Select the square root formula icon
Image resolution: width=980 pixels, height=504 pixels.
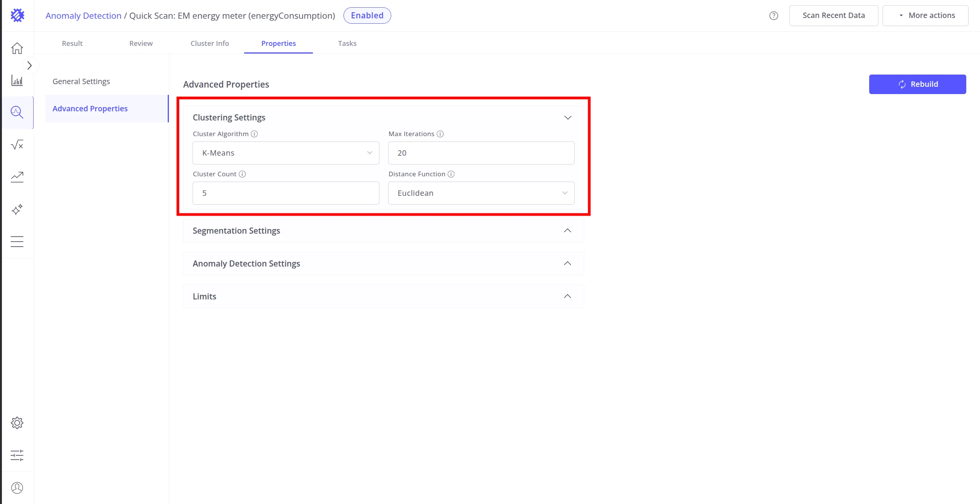(17, 145)
